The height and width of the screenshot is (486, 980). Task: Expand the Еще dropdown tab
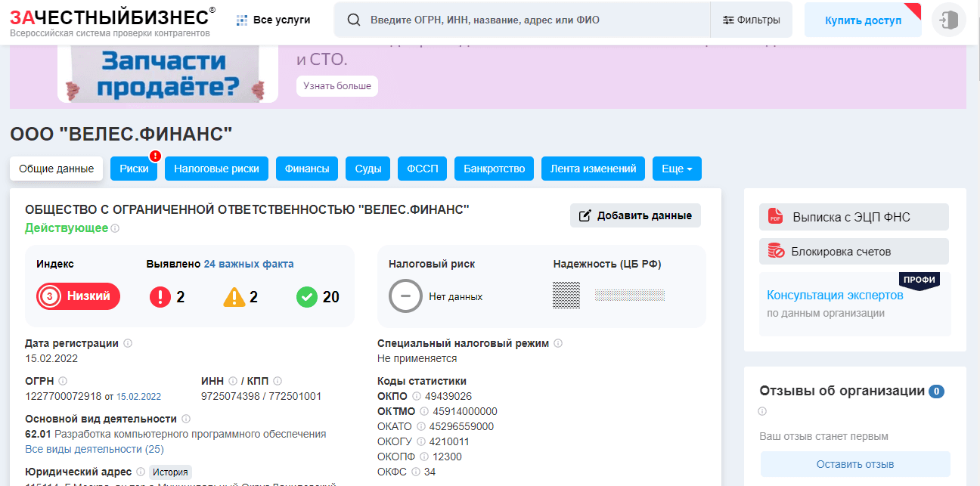[x=677, y=169]
